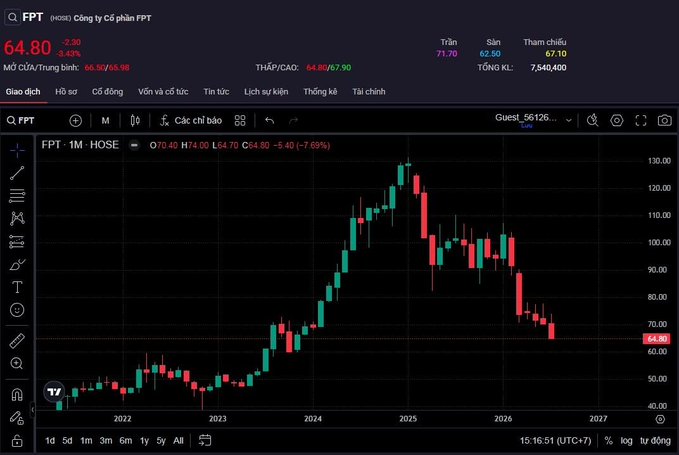679x455 pixels.
Task: Open quick search icon in chart toolbar
Action: click(592, 120)
